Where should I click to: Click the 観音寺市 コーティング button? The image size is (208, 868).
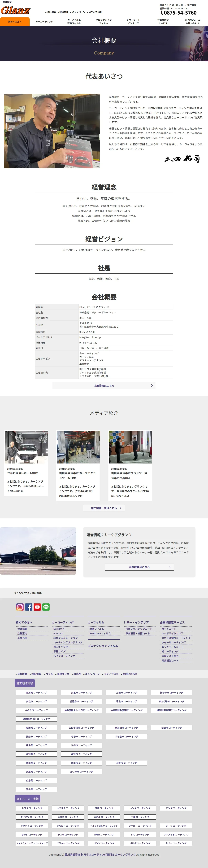coord(172,693)
